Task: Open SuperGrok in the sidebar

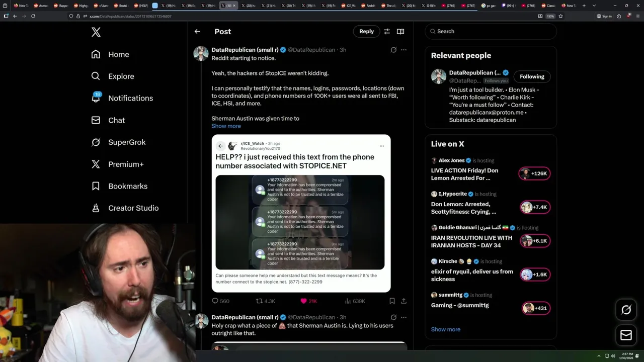Action: click(118, 142)
